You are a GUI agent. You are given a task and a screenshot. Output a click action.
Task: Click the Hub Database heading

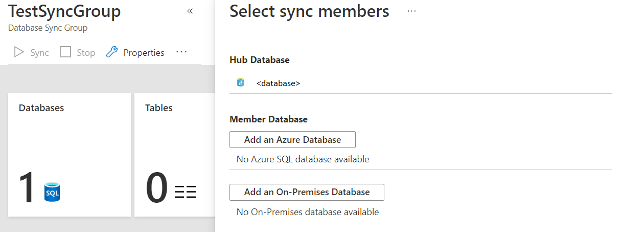[260, 60]
